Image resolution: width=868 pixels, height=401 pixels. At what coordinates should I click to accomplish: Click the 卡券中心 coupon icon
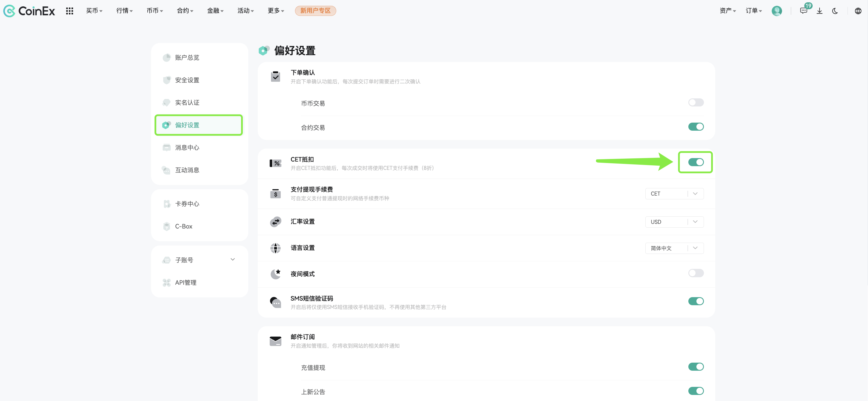166,204
